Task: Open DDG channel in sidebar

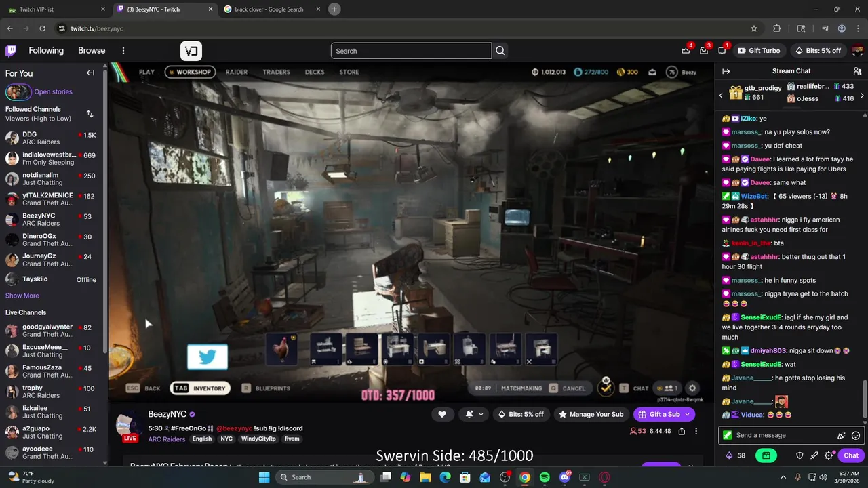Action: (51, 138)
